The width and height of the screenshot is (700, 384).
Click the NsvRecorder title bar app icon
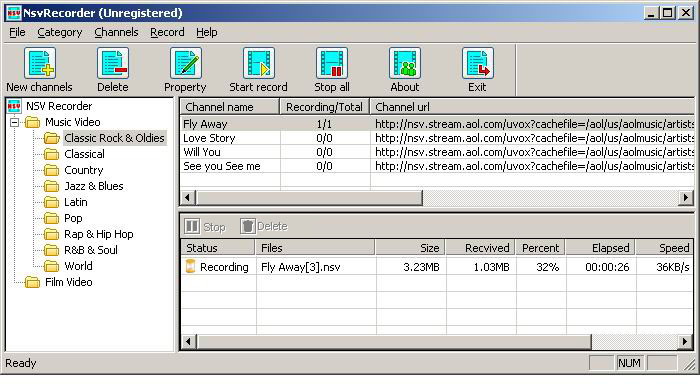[14, 13]
